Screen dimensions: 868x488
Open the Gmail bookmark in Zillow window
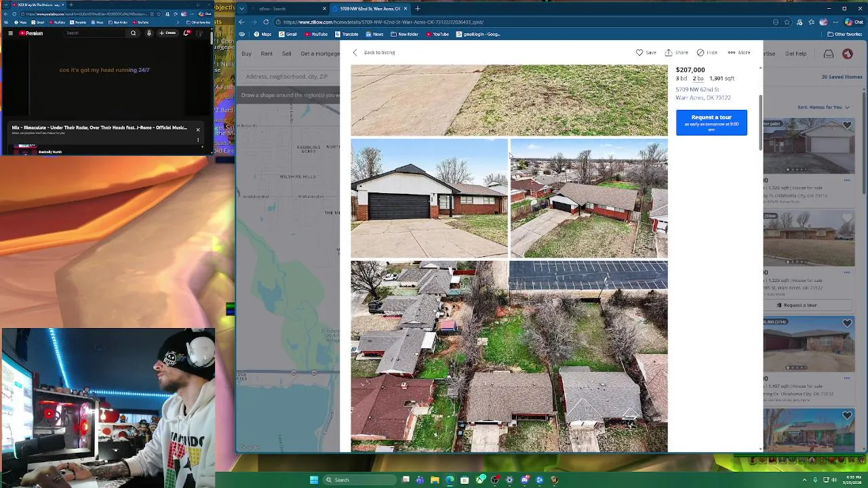[x=288, y=34]
